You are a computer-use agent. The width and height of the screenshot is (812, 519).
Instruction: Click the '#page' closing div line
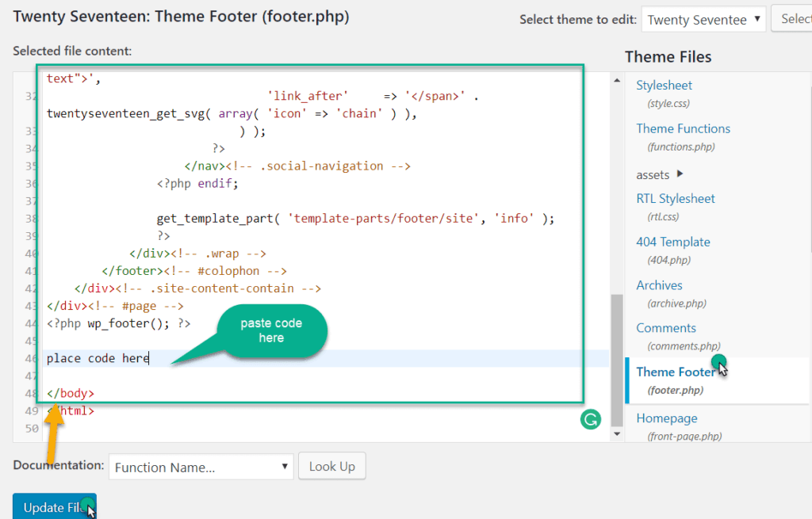(x=115, y=306)
